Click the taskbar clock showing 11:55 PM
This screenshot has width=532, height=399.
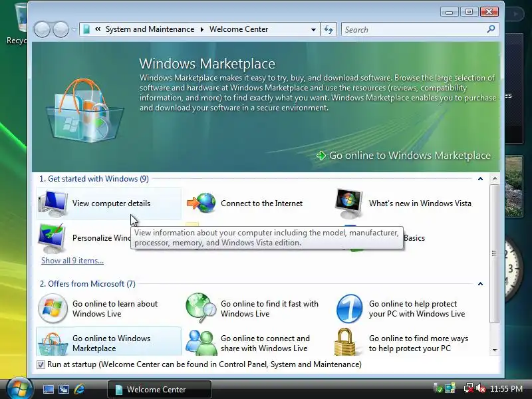pos(506,388)
